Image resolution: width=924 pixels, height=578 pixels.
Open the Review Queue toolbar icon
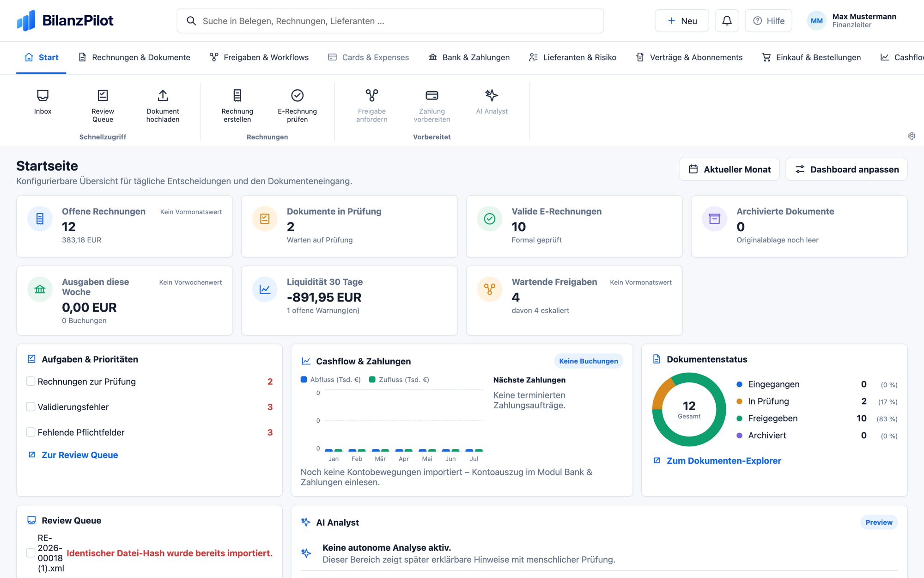pyautogui.click(x=103, y=96)
